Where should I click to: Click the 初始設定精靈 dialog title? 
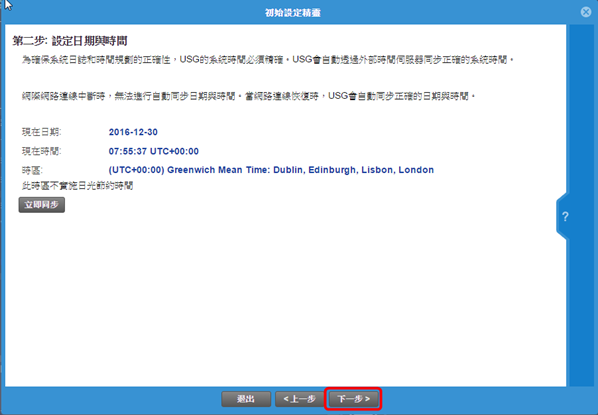[293, 13]
